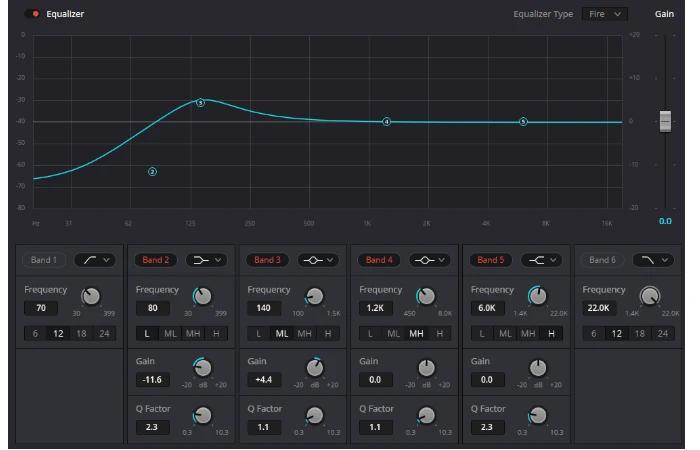Screen dimensions: 700x450
Task: Open Band 3 filter shape dropdown
Action: click(x=318, y=260)
